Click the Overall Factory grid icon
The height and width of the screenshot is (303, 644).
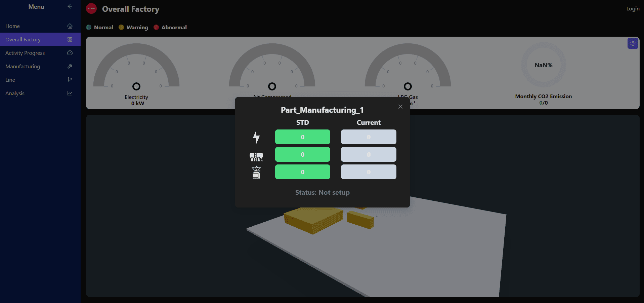[x=70, y=39]
